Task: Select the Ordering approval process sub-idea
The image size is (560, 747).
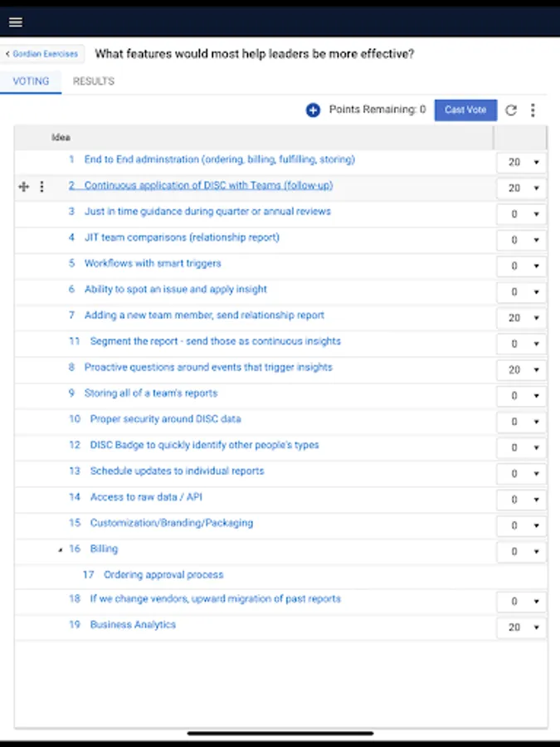Action: point(163,574)
